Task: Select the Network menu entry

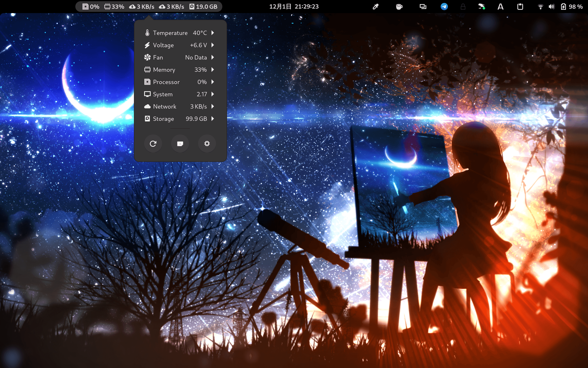Action: click(x=180, y=106)
